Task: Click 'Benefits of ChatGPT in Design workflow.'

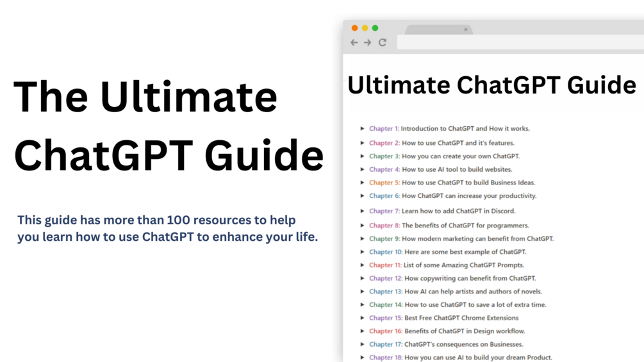Action: coord(465,331)
